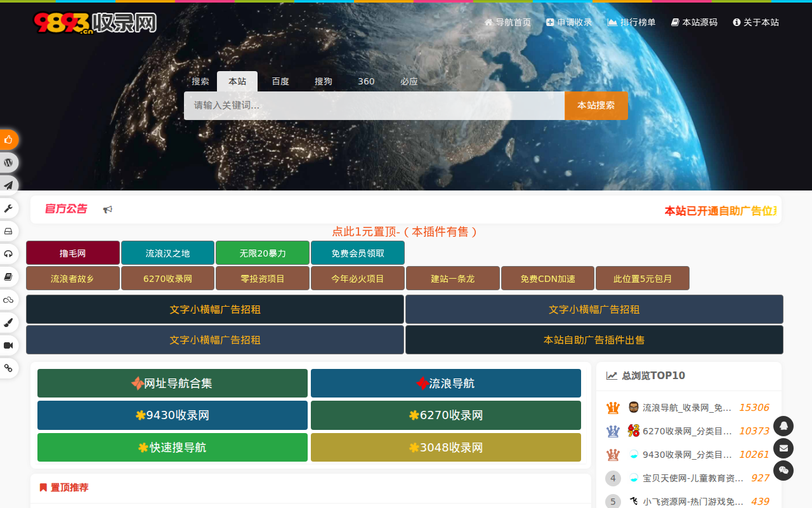Click the scrolling 本站已开通自助广告位 notice

[721, 211]
